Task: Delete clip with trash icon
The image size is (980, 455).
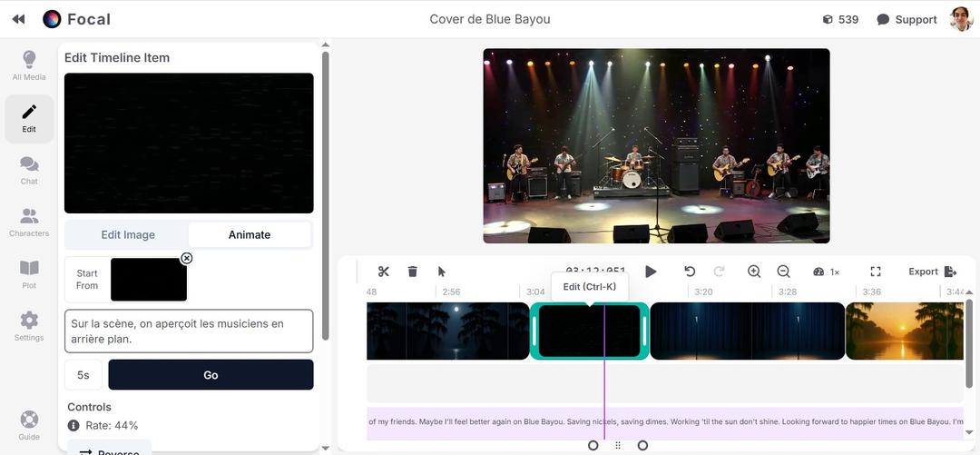Action: pyautogui.click(x=413, y=272)
